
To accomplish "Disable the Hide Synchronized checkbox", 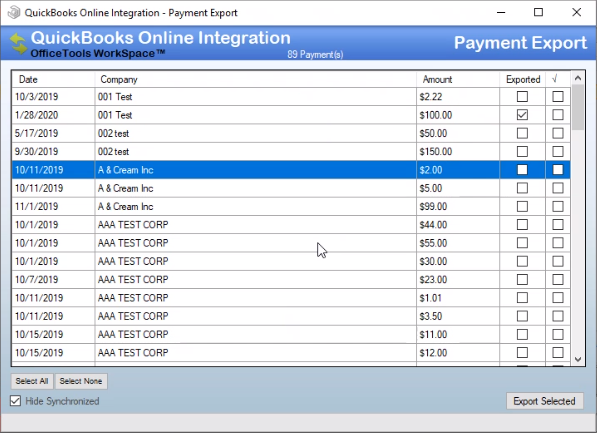I will pyautogui.click(x=15, y=401).
